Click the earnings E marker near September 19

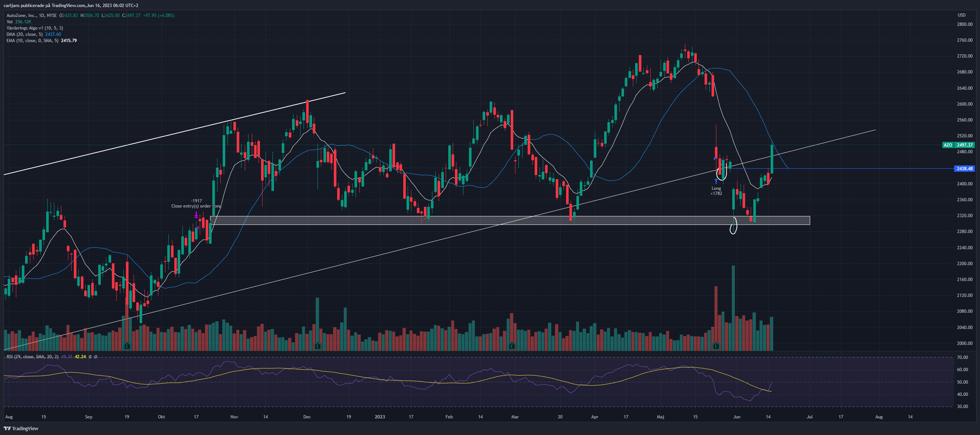(x=127, y=346)
